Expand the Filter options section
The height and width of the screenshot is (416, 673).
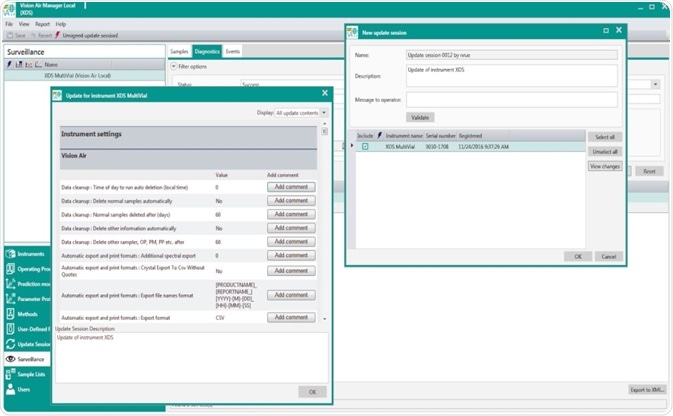point(173,67)
